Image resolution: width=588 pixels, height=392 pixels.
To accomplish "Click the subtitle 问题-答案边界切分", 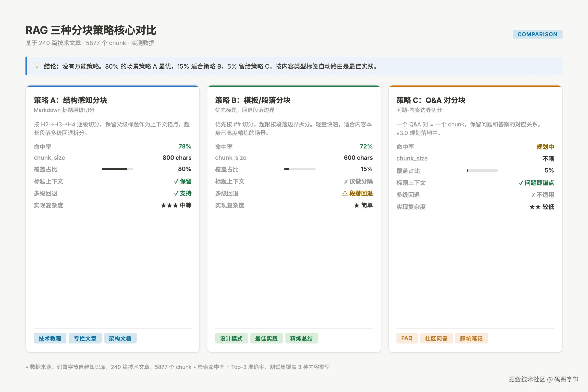I will point(419,110).
